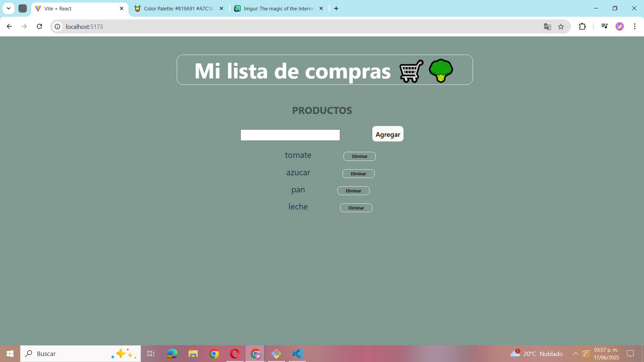Launch Microsoft Edge from taskbar
Image resolution: width=644 pixels, height=362 pixels.
coord(172,354)
